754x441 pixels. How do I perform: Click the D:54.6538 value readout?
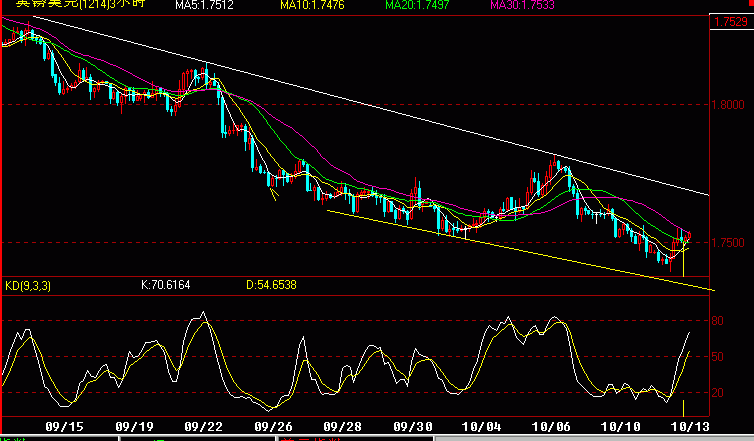[271, 285]
